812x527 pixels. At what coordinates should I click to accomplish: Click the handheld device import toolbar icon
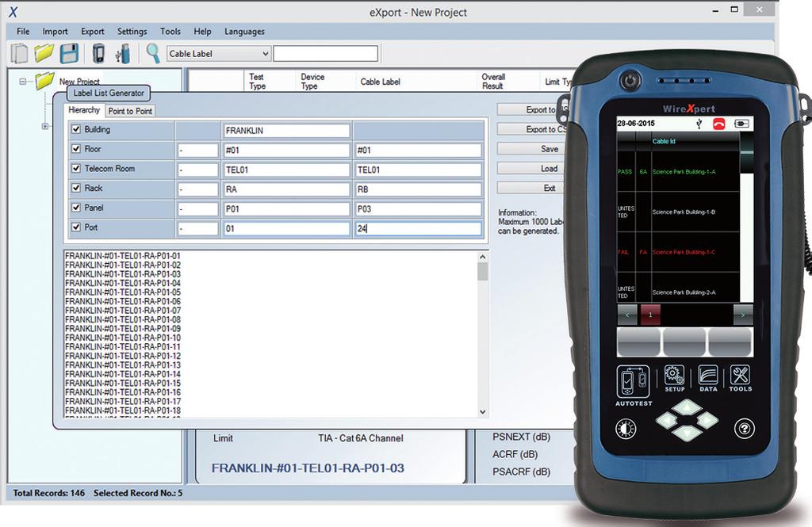coord(98,53)
